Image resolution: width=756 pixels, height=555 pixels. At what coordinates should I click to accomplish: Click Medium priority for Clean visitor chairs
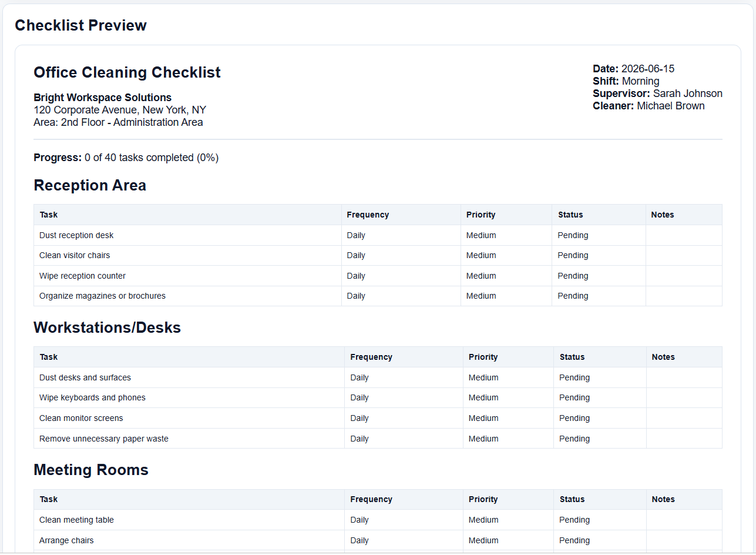481,255
